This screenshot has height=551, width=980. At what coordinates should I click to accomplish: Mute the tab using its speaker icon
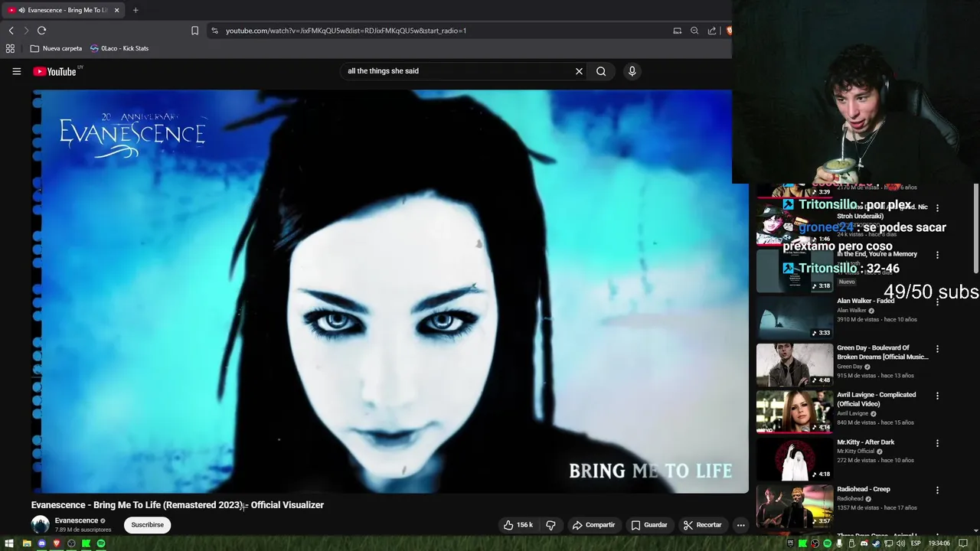click(x=21, y=10)
